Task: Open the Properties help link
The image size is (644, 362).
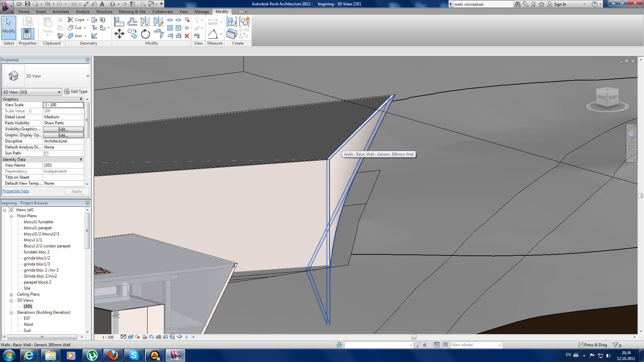Action: (16, 191)
